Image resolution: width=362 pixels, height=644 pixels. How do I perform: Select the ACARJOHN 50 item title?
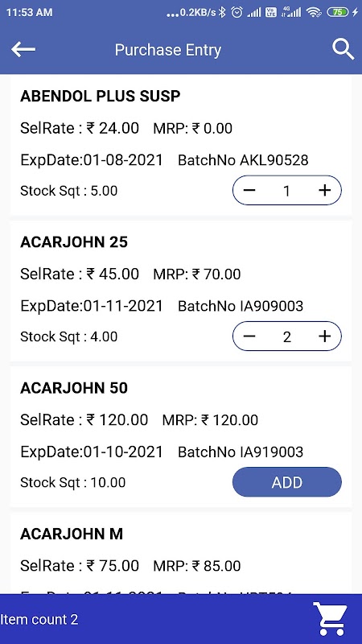click(74, 388)
